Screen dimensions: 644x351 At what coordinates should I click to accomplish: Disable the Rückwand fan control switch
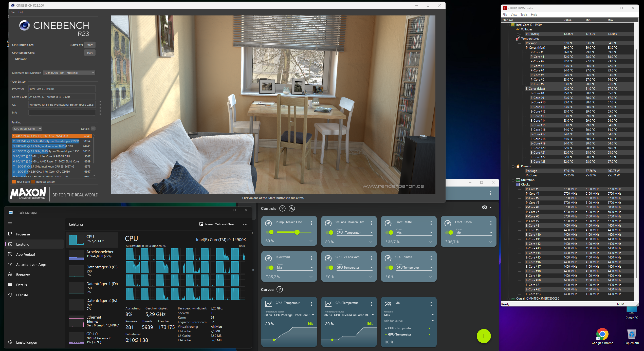270,268
